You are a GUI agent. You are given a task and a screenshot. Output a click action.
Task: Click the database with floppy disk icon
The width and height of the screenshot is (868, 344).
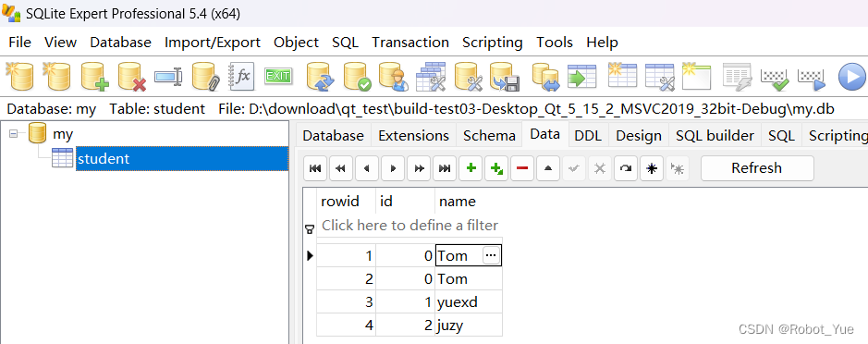pyautogui.click(x=505, y=77)
